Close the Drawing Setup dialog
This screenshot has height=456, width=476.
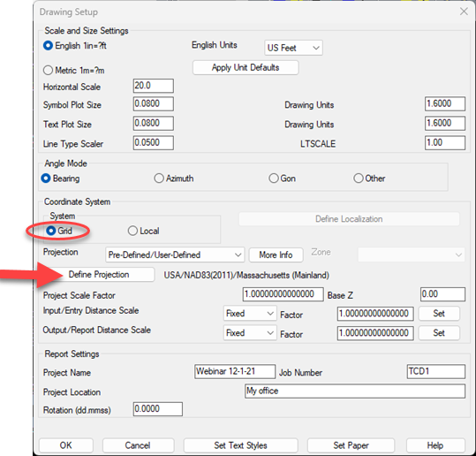point(464,11)
